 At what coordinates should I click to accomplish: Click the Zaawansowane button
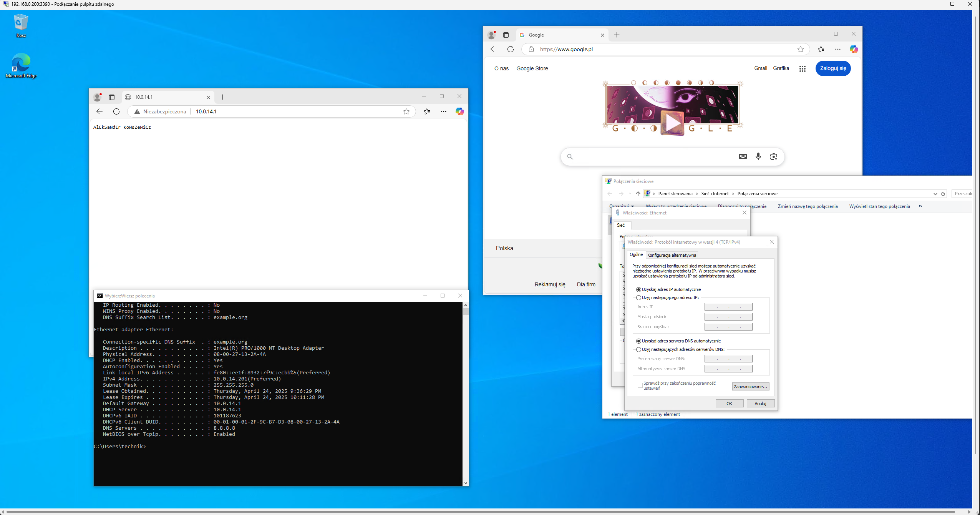pos(750,387)
